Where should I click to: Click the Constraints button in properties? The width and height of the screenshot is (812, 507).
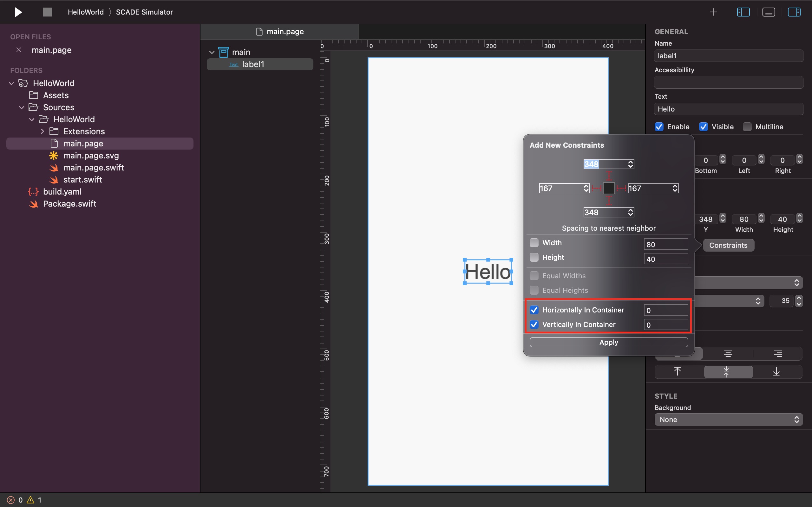coord(728,245)
